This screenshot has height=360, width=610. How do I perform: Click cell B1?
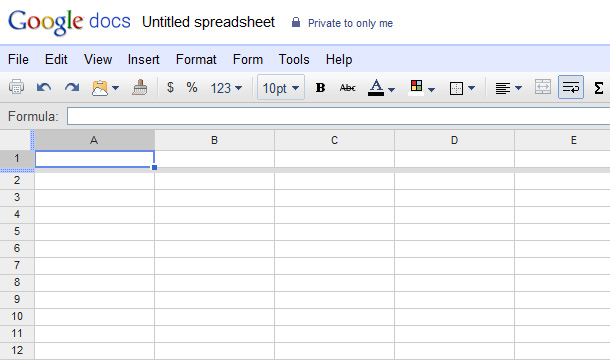pos(214,159)
